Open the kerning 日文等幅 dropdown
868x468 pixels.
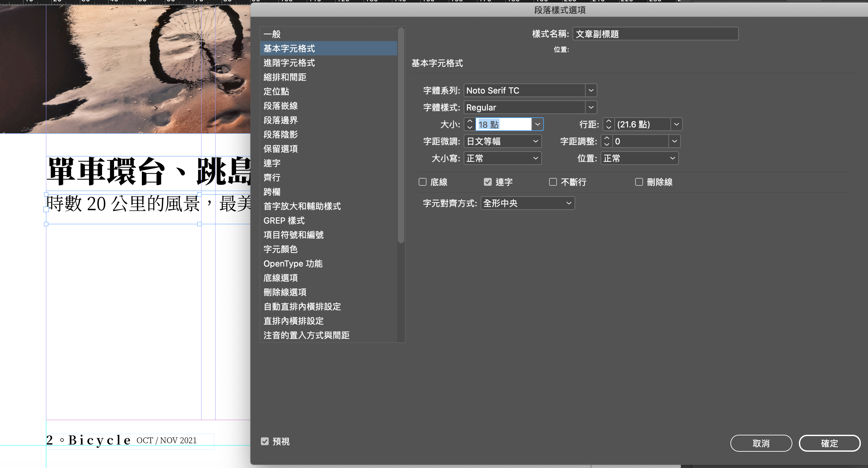pos(502,141)
